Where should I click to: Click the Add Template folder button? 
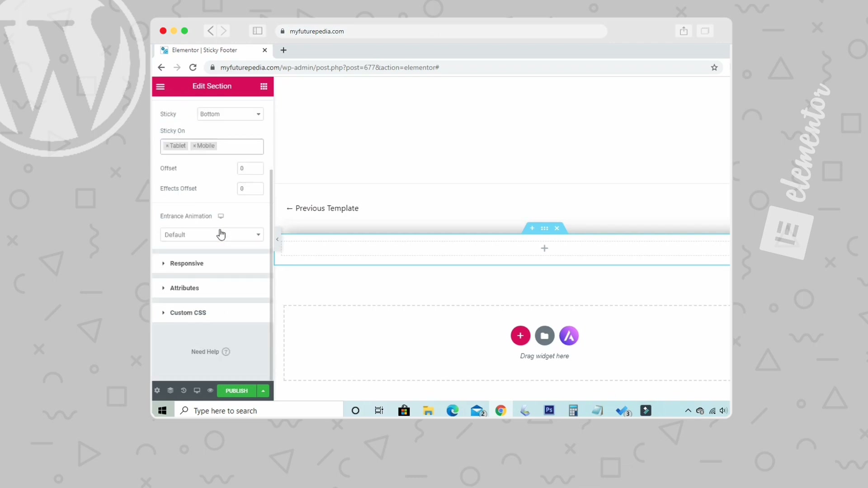(x=545, y=336)
